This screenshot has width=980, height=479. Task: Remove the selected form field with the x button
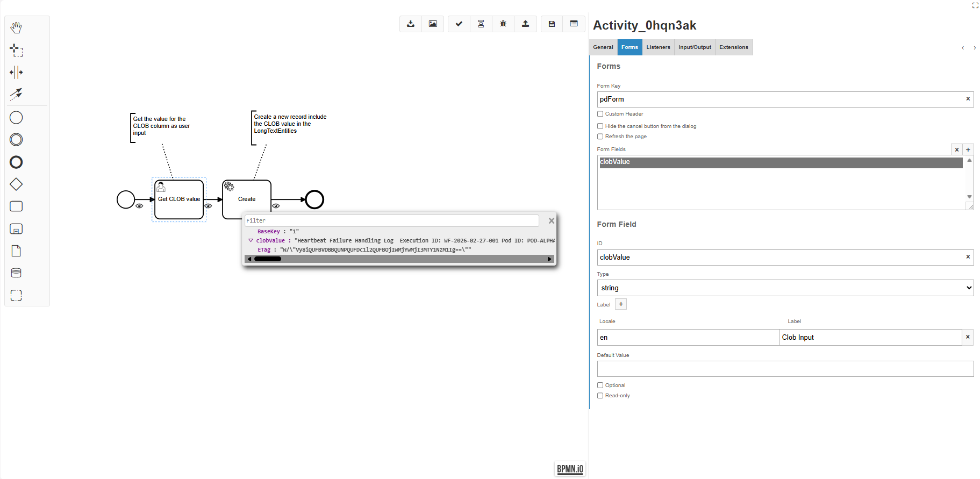point(957,150)
